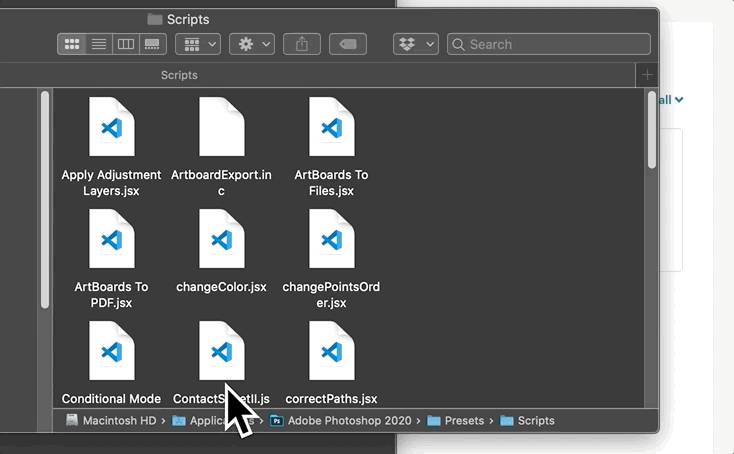Click the correctPaths.jsx file name
The image size is (734, 454).
[x=331, y=399]
